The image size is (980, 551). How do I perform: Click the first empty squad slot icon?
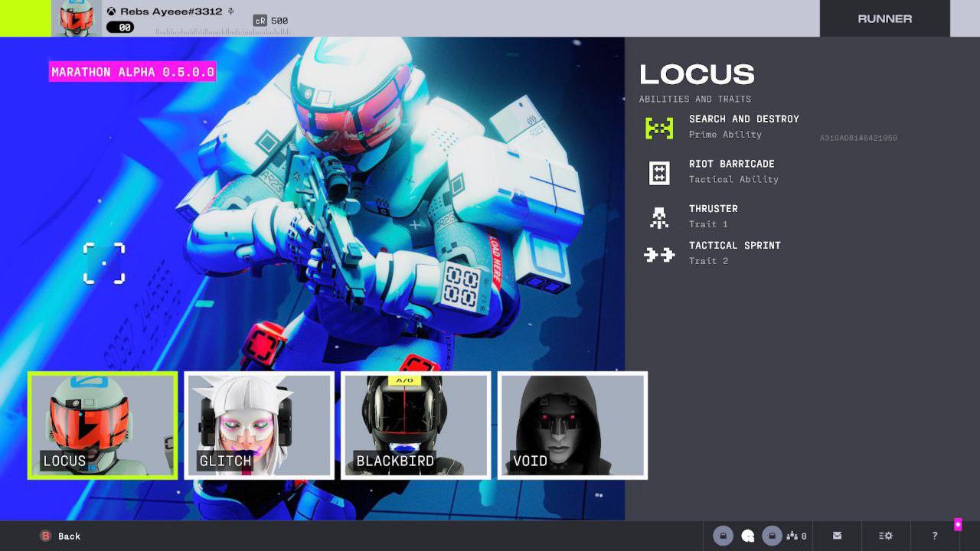pos(724,536)
